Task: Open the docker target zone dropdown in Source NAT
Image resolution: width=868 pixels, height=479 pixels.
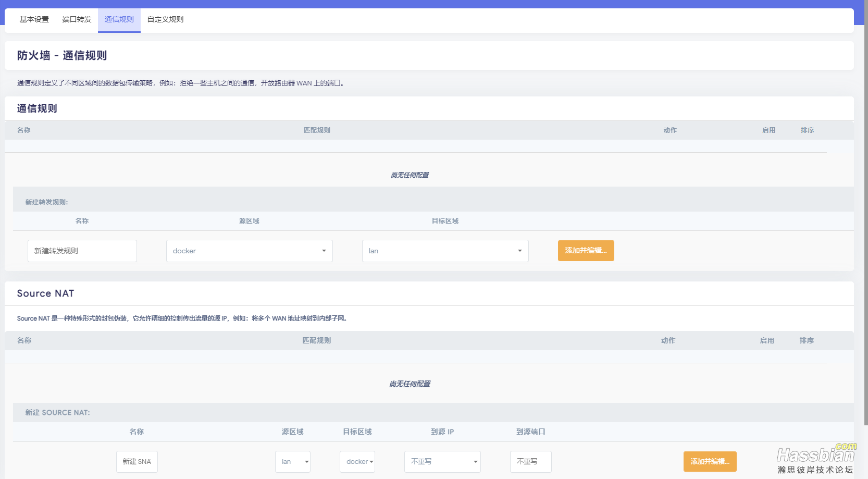Action: tap(357, 462)
